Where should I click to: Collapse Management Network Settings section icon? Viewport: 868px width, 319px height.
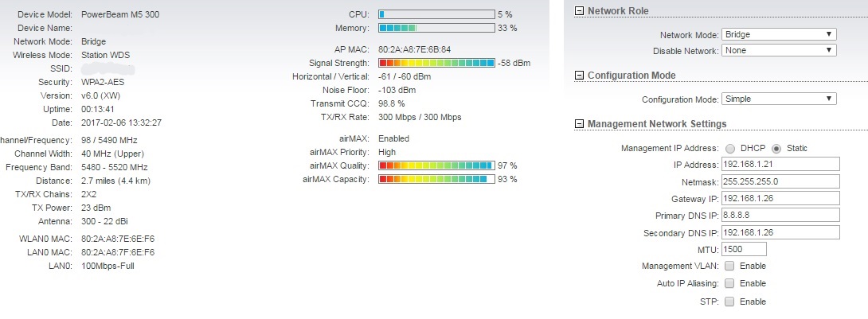[x=580, y=124]
